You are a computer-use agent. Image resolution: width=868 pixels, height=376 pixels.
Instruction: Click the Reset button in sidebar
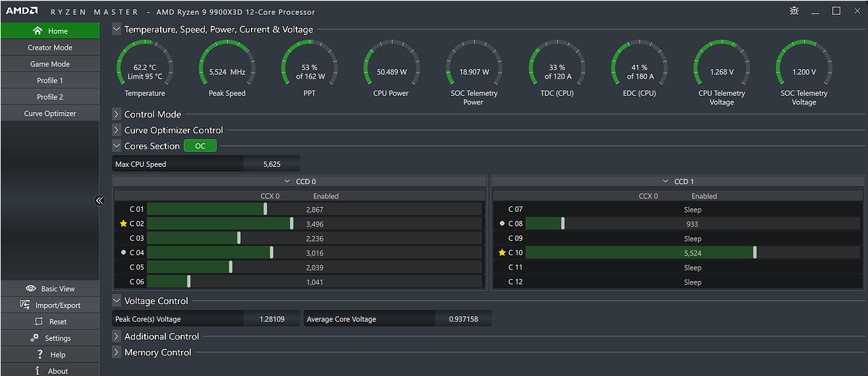click(50, 322)
